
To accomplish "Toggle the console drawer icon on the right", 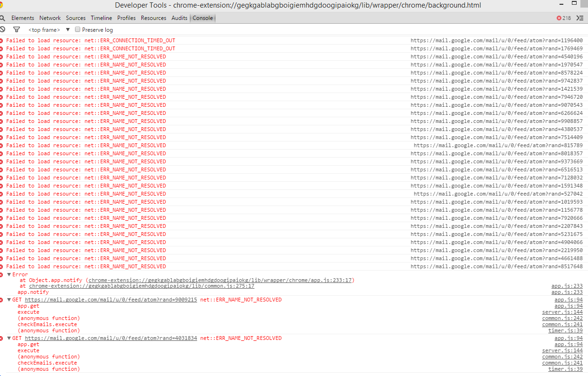I will tap(579, 18).
